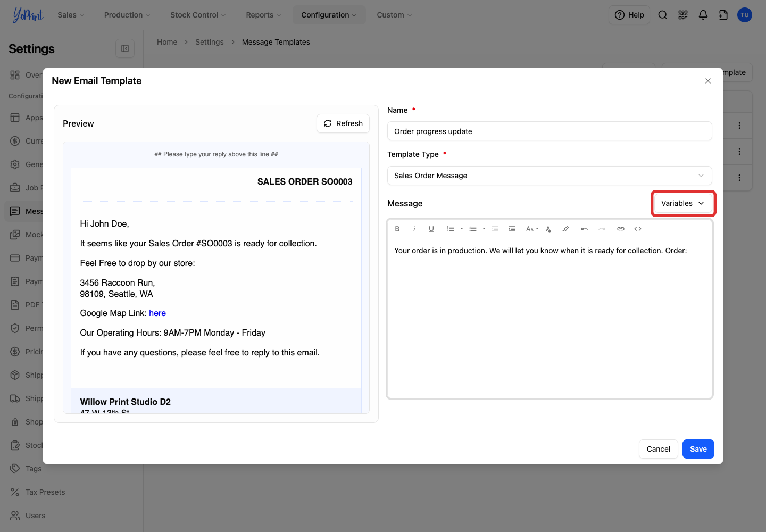Open numbered list style dropdown arrow
766x532 pixels.
462,229
